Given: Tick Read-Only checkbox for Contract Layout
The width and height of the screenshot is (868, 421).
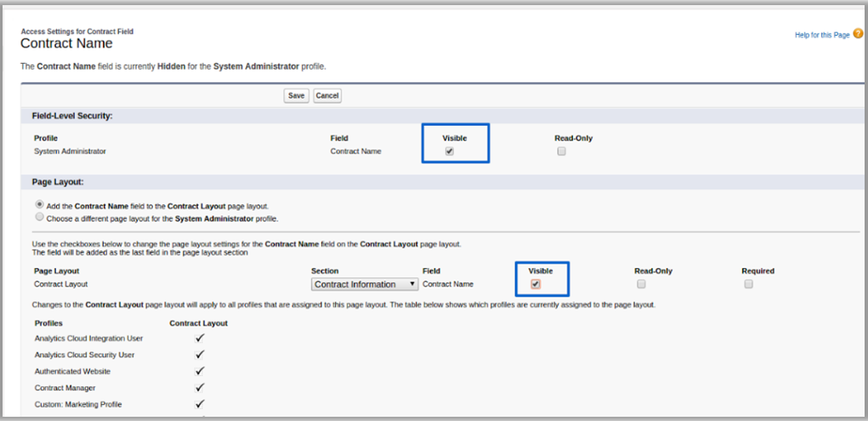Looking at the screenshot, I should 642,284.
